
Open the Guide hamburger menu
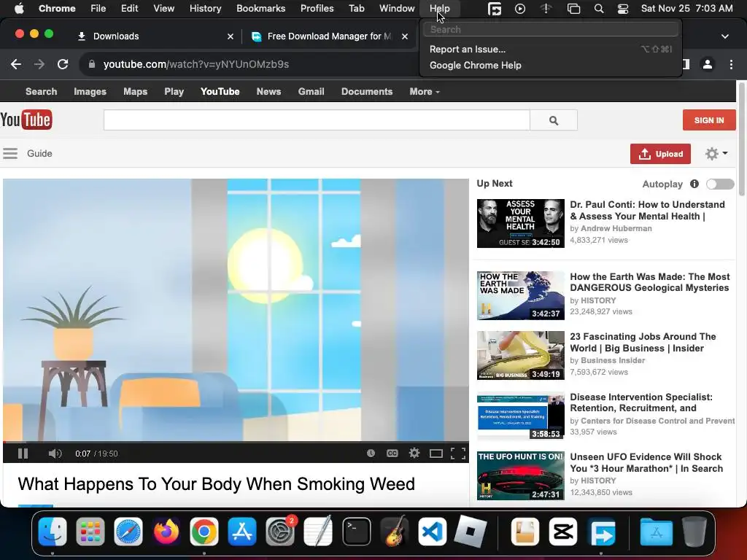(10, 153)
